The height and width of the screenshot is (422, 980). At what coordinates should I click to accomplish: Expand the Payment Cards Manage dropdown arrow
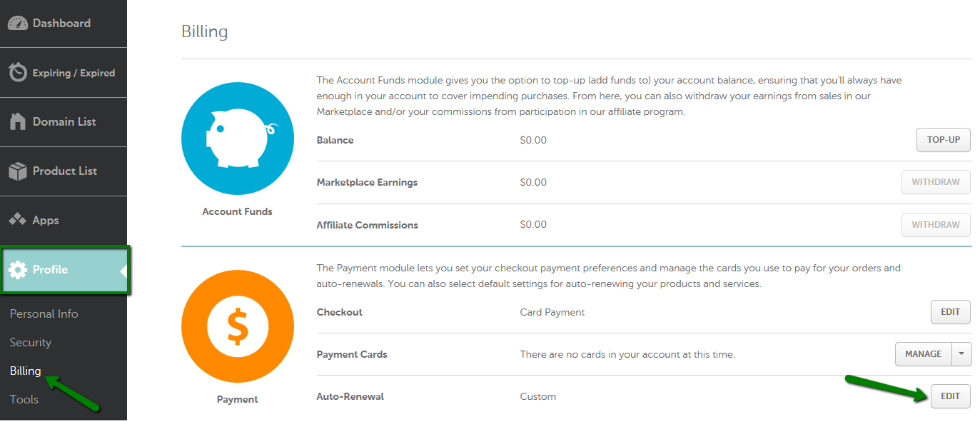point(961,354)
